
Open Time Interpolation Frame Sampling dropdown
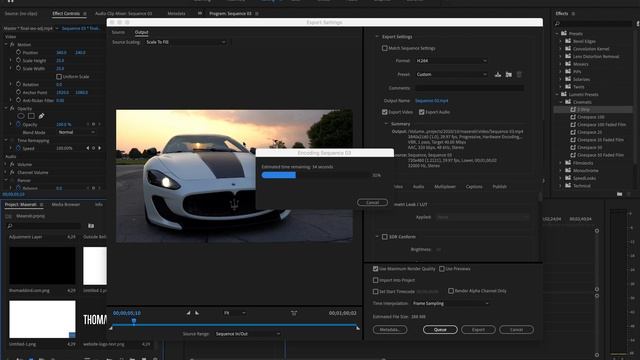click(x=450, y=303)
